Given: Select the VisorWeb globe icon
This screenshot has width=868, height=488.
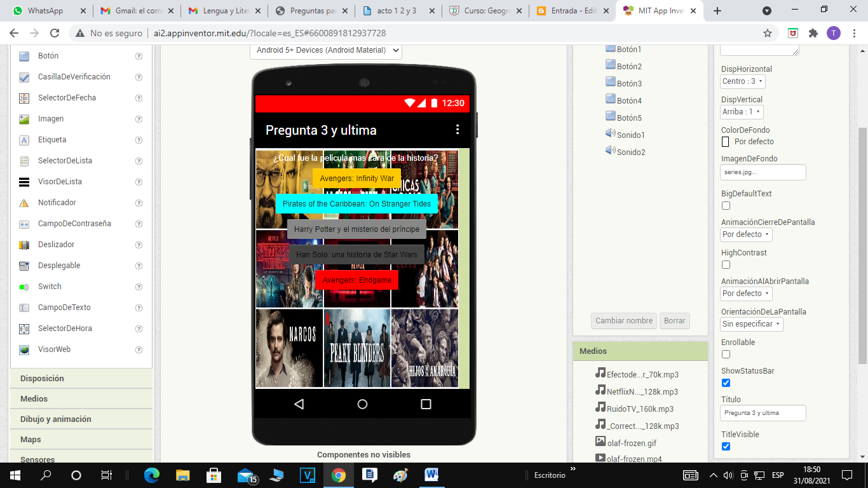Looking at the screenshot, I should [x=24, y=349].
